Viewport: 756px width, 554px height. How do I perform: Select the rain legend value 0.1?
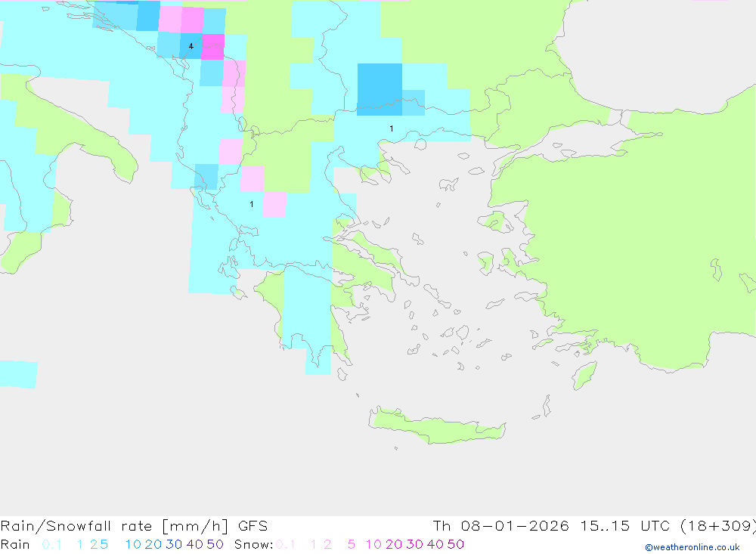pos(51,544)
